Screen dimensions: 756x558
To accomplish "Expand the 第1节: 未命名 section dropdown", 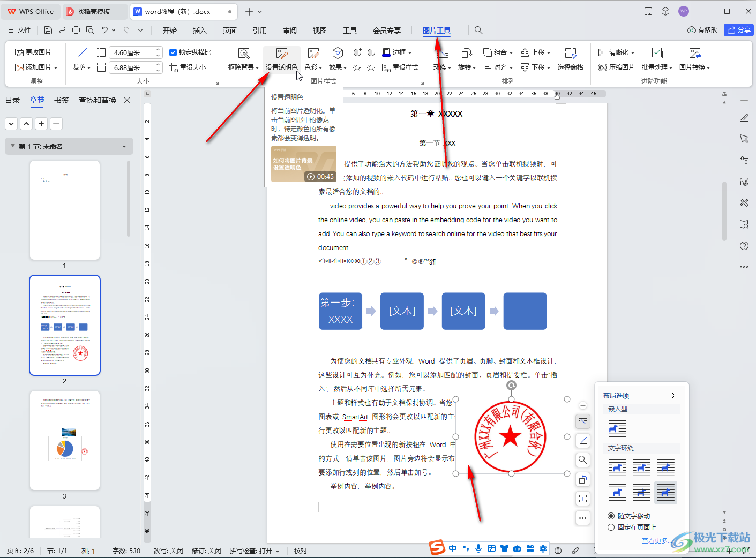I will pyautogui.click(x=124, y=146).
